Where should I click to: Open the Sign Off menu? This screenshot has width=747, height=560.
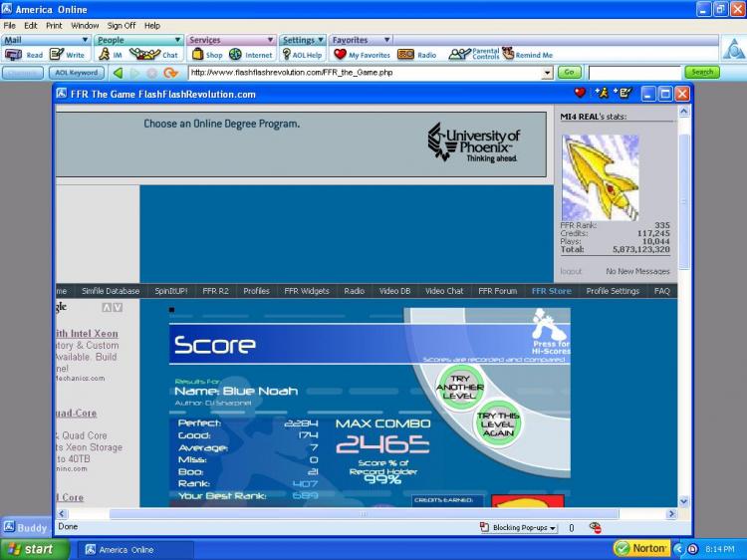click(x=121, y=25)
